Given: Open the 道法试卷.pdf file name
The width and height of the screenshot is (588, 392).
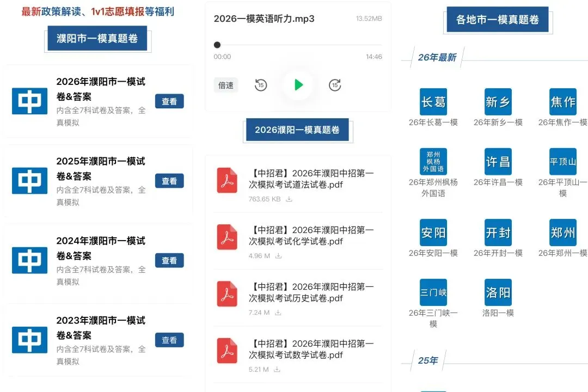Looking at the screenshot, I should coord(311,179).
